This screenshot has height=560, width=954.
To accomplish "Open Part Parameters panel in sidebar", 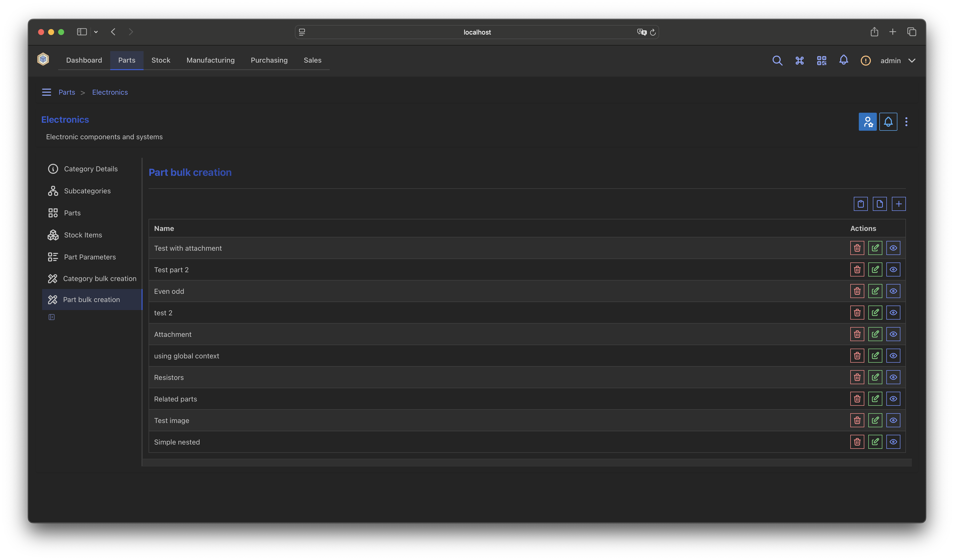I will (x=90, y=257).
